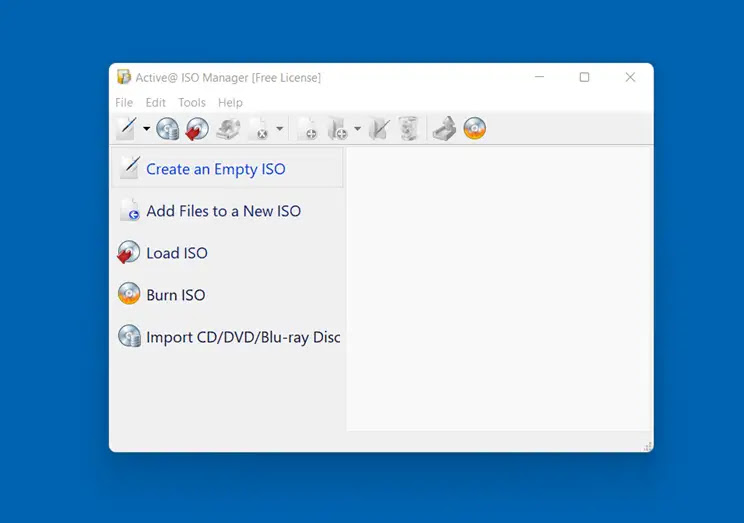The height and width of the screenshot is (523, 744).
Task: Close the ISO Manager window
Action: pyautogui.click(x=630, y=77)
